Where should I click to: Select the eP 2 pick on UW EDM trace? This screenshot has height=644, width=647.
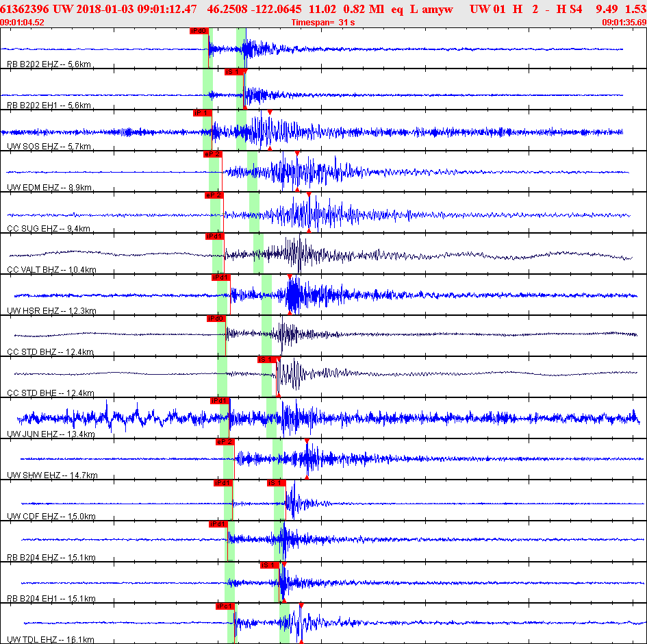[x=213, y=154]
